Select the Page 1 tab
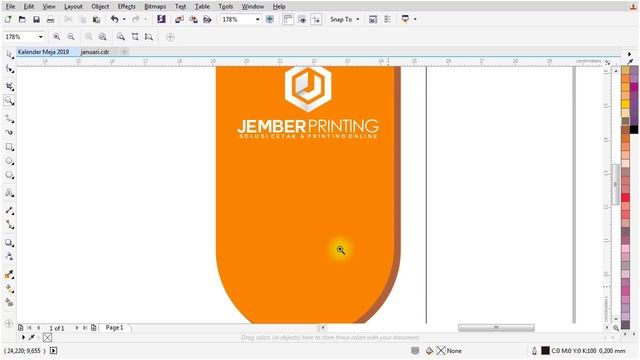 coord(114,328)
